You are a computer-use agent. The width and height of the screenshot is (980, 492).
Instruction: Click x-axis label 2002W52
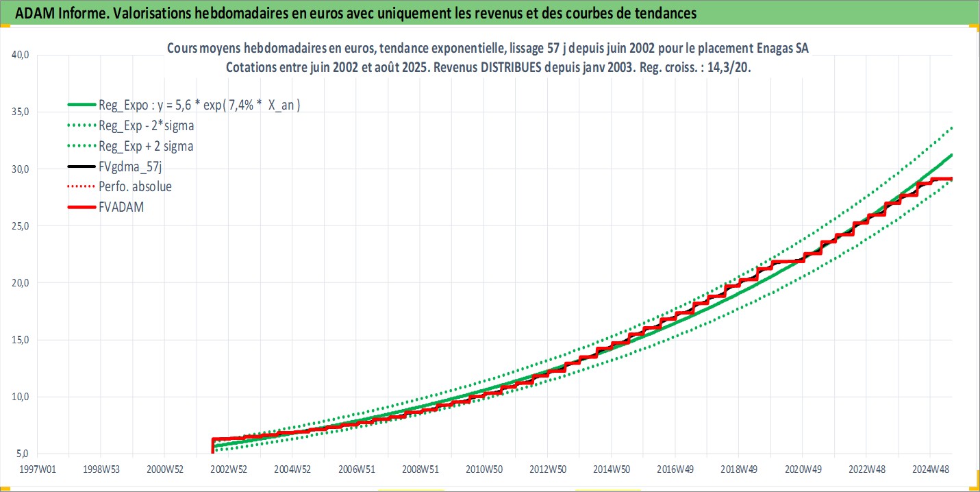click(228, 469)
